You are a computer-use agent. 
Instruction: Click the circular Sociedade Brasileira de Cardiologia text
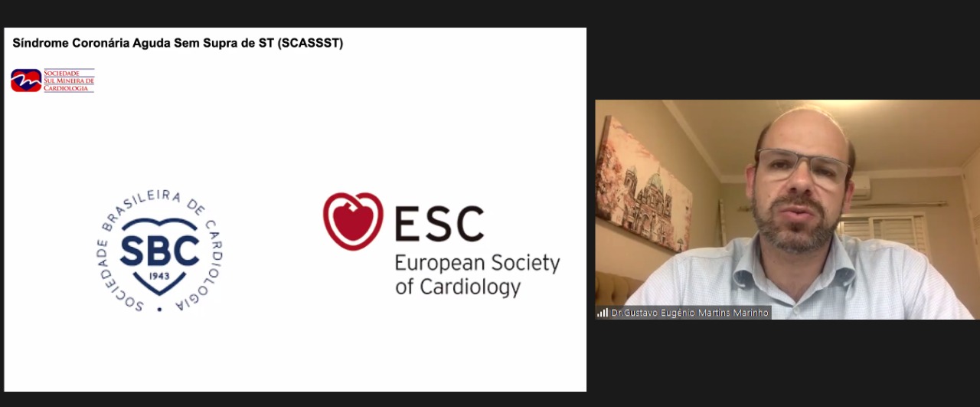click(160, 251)
